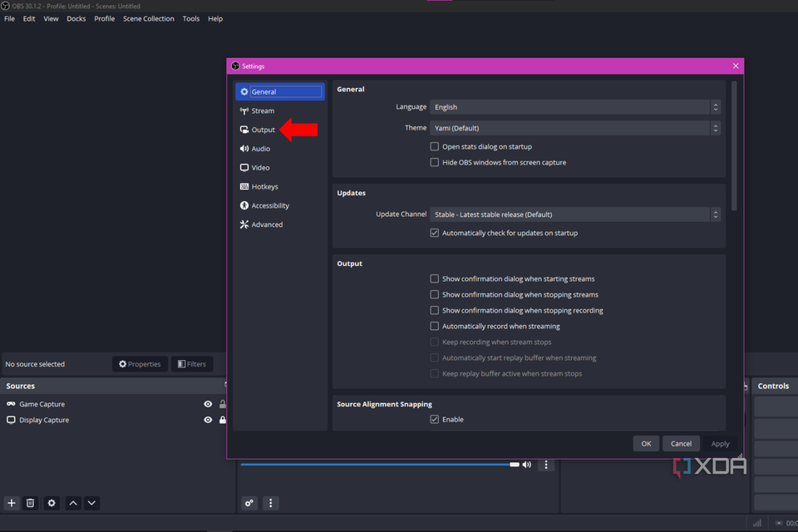Move source up with arrow icon

pos(73,503)
